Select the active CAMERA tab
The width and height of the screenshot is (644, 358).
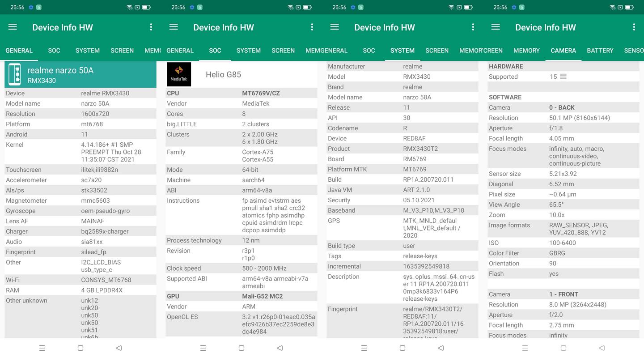(563, 51)
